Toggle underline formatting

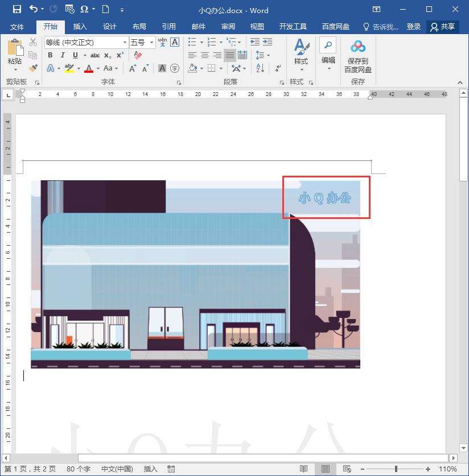(x=75, y=55)
